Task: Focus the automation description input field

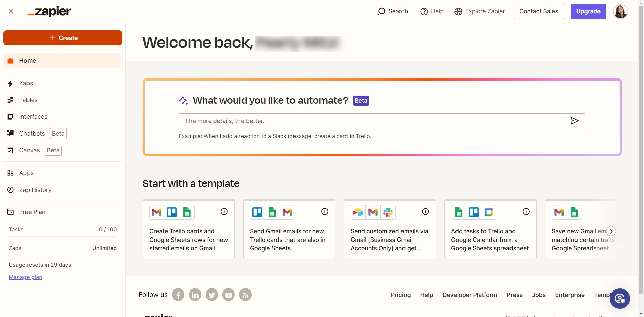Action: [372, 121]
